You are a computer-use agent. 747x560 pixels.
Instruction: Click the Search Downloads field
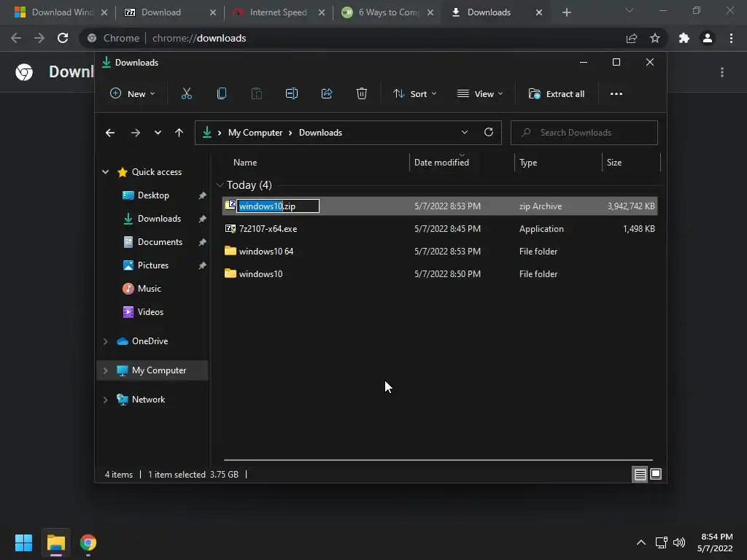click(584, 133)
